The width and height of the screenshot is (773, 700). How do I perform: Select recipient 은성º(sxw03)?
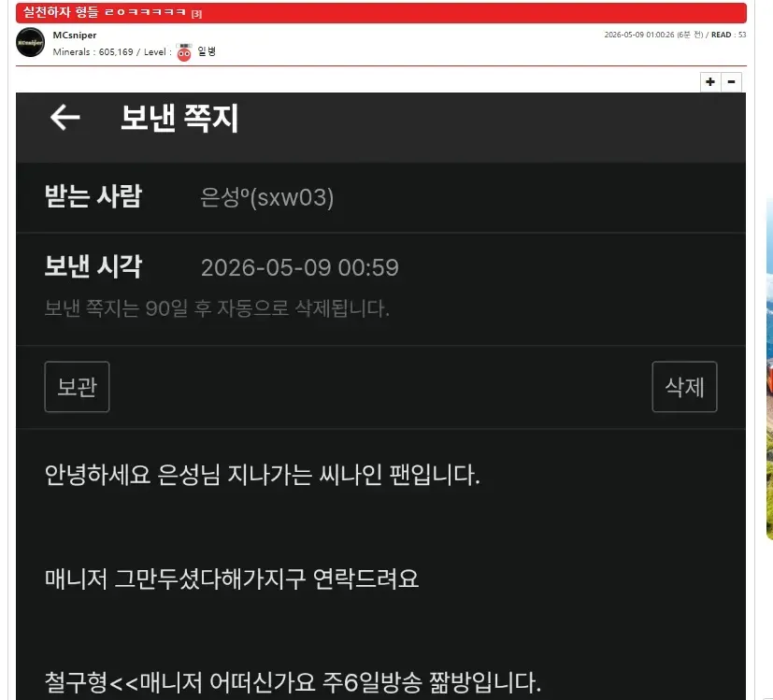[x=266, y=197]
